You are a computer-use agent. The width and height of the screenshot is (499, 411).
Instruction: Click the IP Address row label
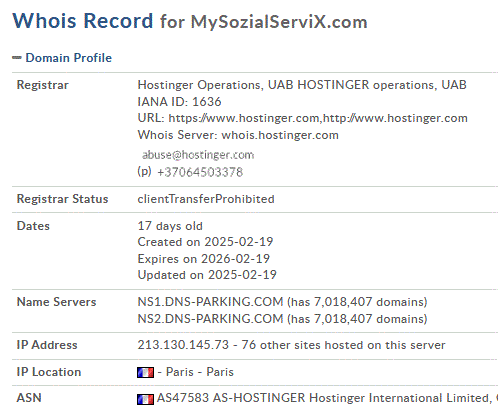[x=47, y=345]
